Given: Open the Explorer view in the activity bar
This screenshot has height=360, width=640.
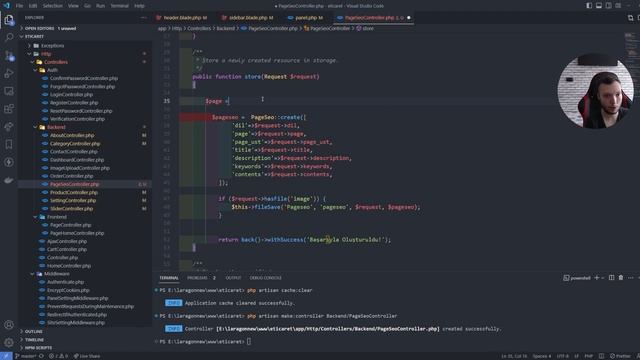Looking at the screenshot, I should [9, 20].
